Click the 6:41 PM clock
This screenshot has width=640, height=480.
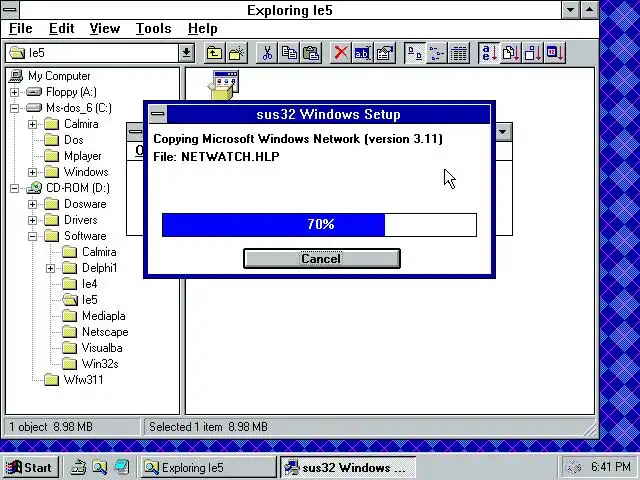[611, 467]
